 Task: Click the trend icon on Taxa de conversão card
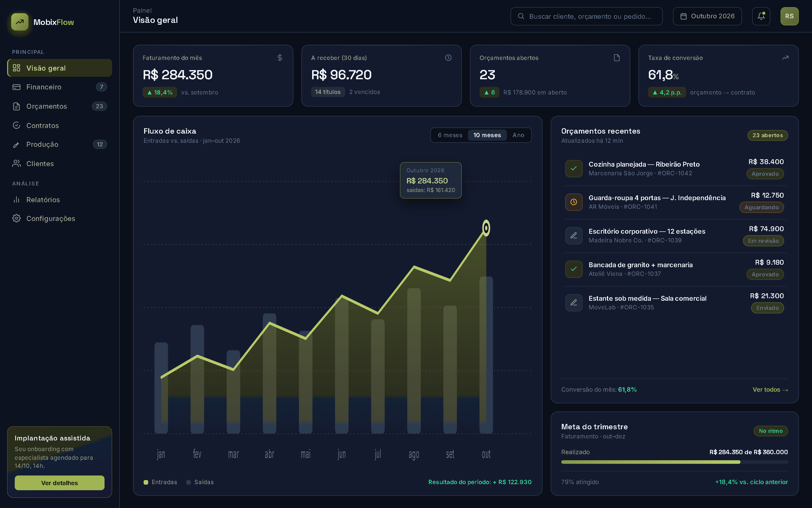click(785, 58)
